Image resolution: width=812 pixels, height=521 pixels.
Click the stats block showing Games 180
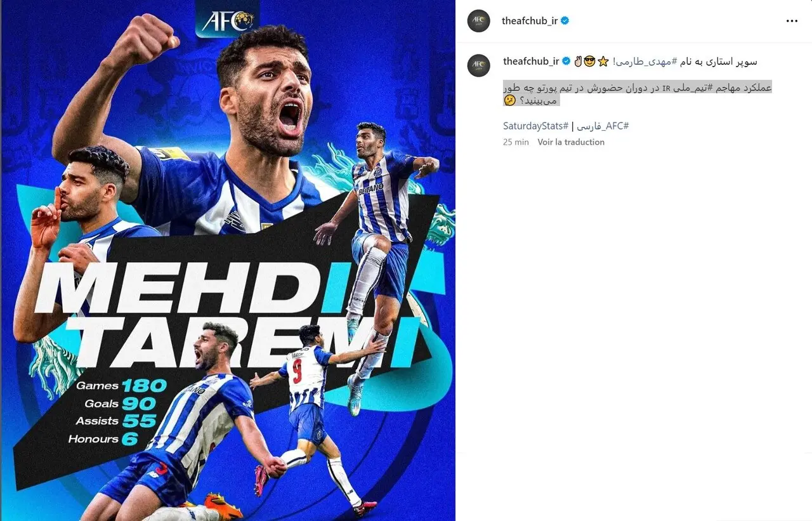point(117,412)
